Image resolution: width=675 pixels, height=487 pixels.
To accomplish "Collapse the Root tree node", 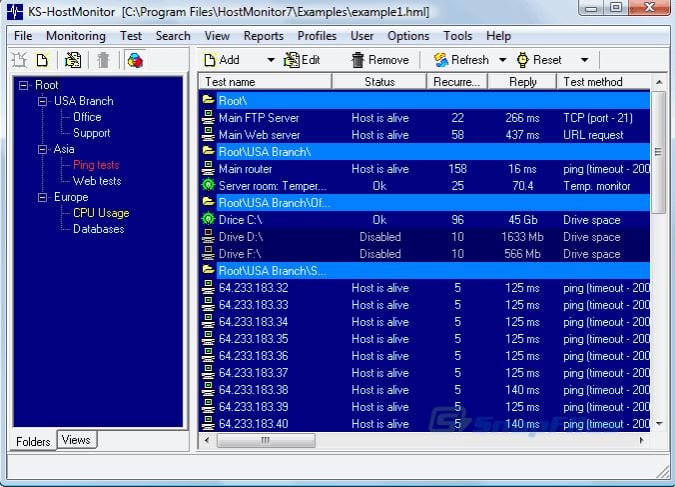I will pos(23,85).
